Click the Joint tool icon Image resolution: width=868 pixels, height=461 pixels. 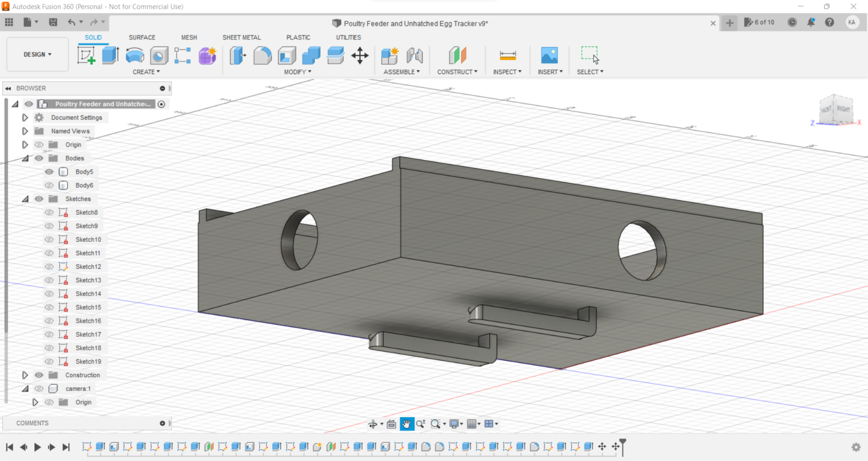(414, 55)
